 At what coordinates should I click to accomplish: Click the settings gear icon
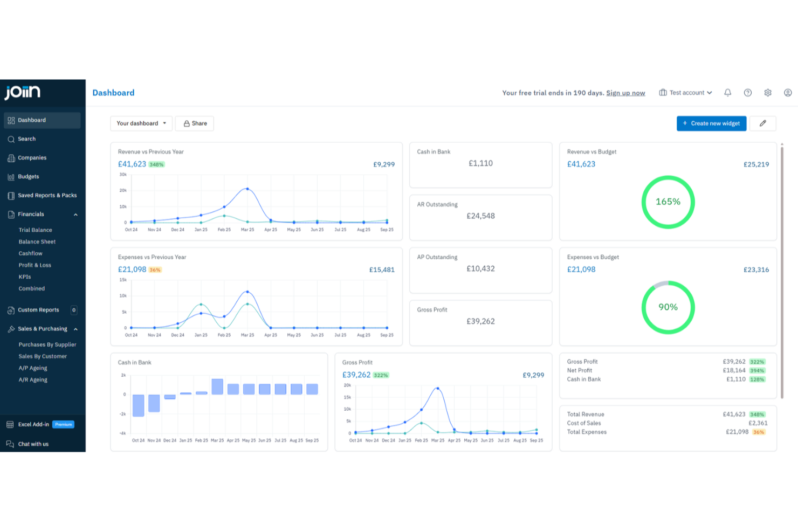[768, 92]
